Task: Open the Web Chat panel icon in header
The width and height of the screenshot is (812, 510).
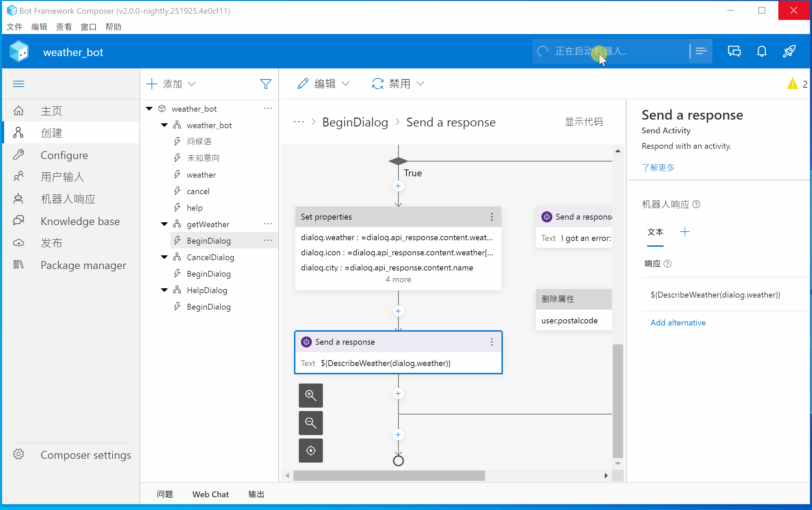Action: (x=734, y=52)
